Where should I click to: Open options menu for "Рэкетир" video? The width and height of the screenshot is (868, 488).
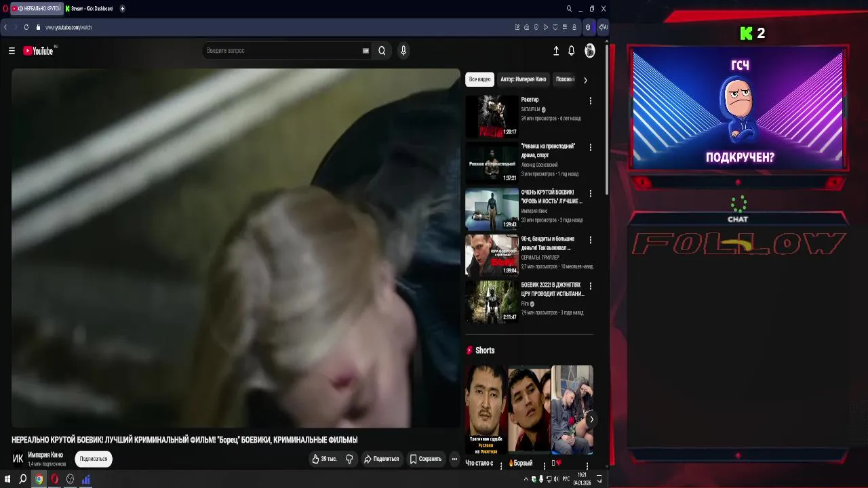click(590, 101)
